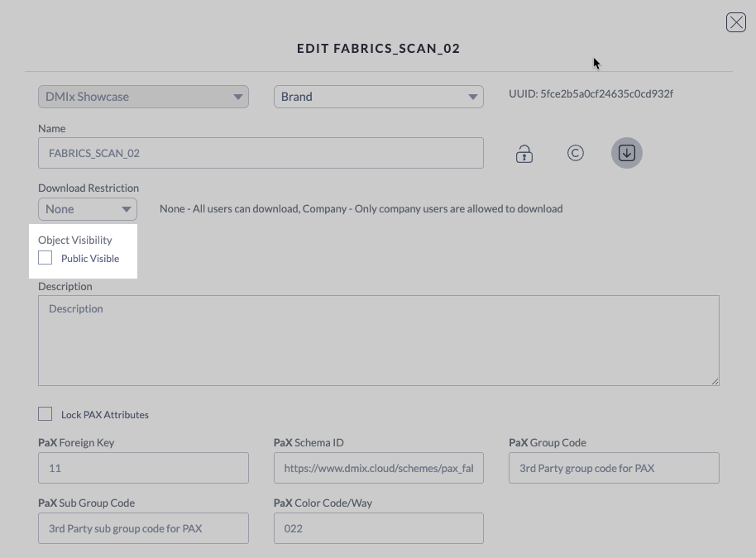Grab the Description box resize handle
The width and height of the screenshot is (756, 558).
[715, 381]
